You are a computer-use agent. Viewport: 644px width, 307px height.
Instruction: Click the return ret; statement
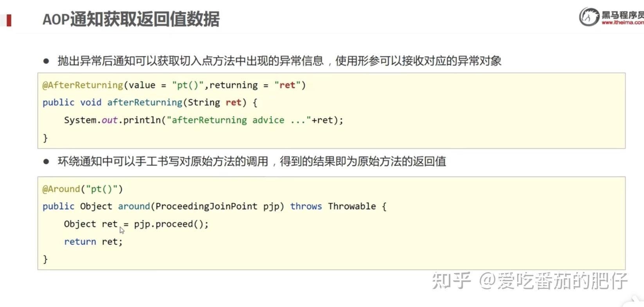coord(93,242)
